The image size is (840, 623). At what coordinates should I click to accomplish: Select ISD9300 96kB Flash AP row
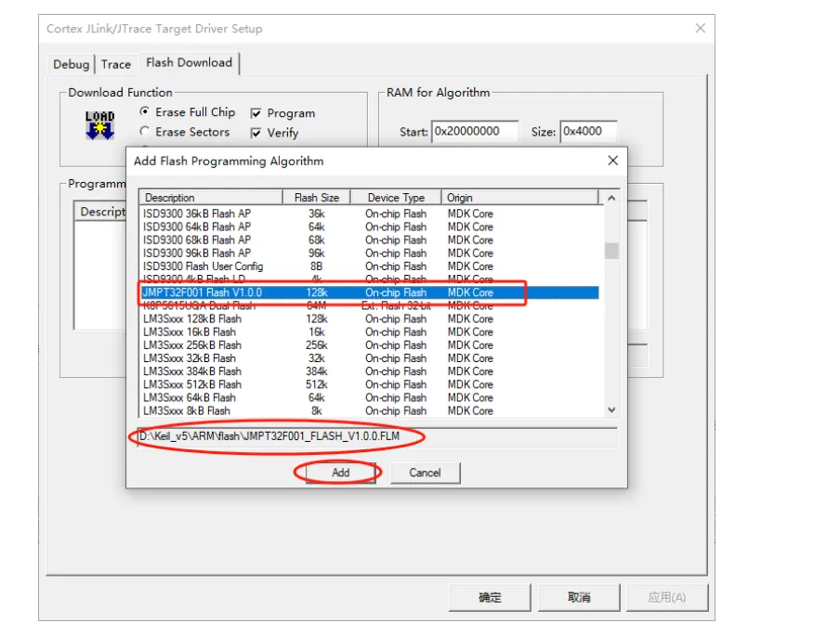(x=370, y=253)
